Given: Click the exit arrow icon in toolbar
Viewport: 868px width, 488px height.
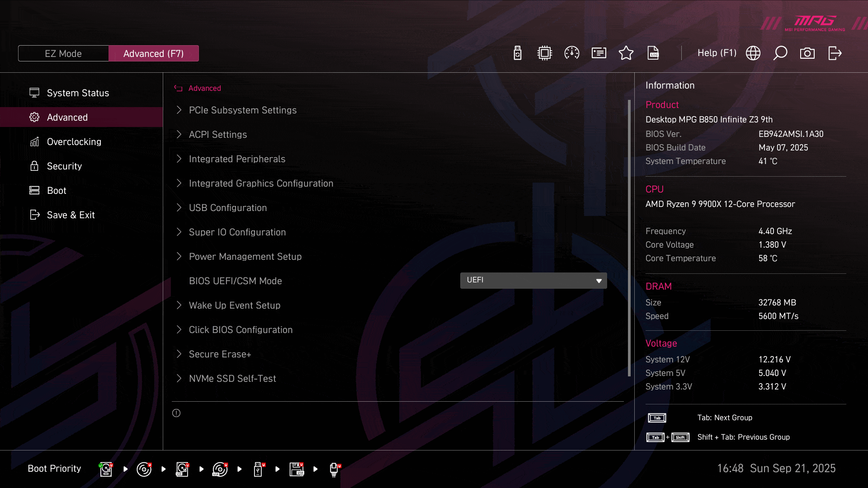Looking at the screenshot, I should tap(835, 53).
